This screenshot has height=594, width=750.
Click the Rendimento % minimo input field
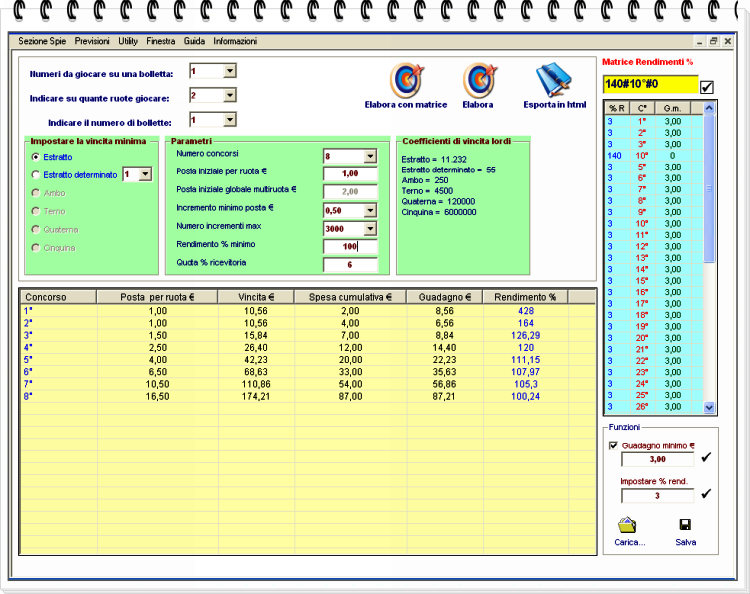[349, 247]
